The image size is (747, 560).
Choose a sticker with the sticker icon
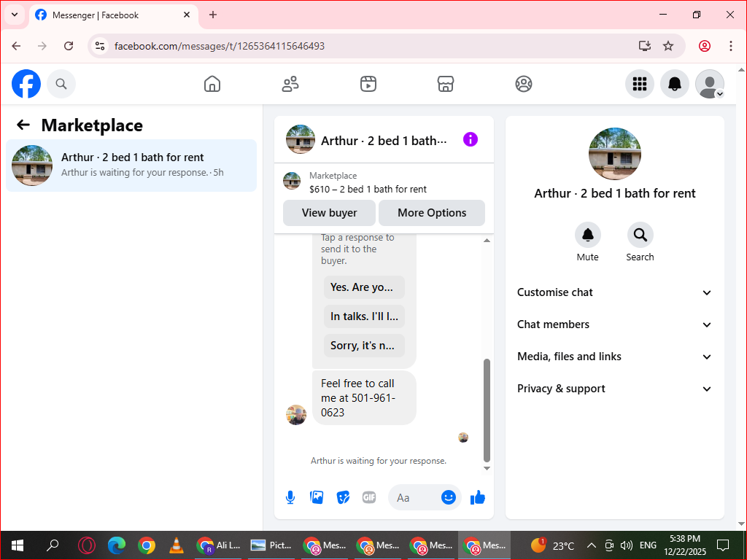[343, 497]
